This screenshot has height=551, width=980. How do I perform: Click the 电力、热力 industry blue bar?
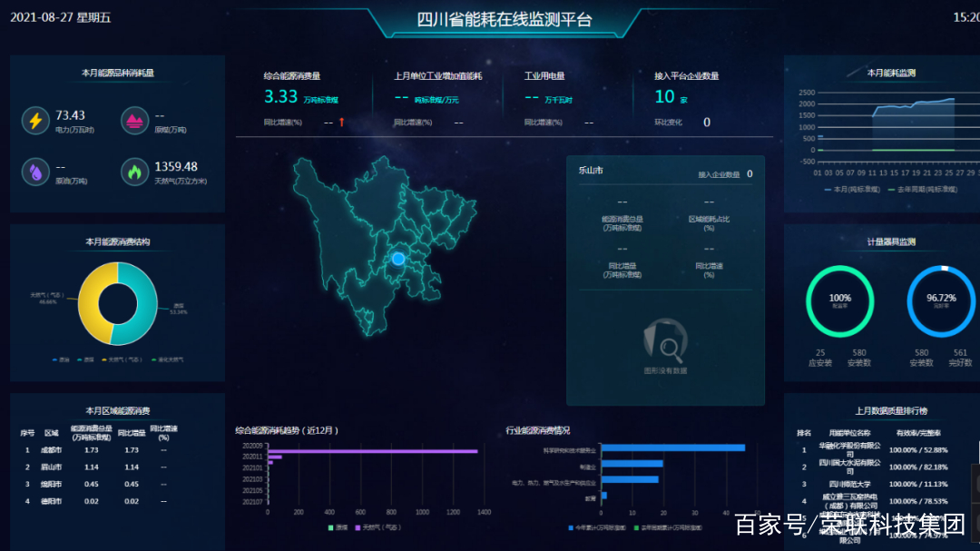pyautogui.click(x=630, y=479)
